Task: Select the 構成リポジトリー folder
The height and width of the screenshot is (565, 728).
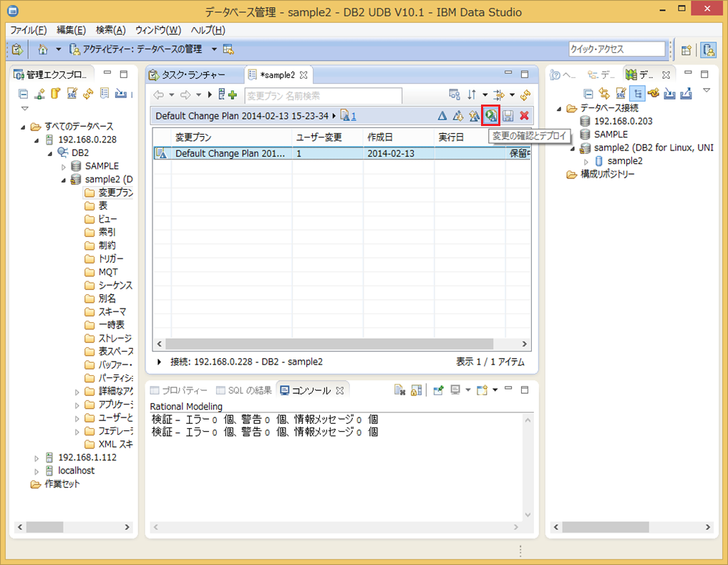Action: pos(601,174)
